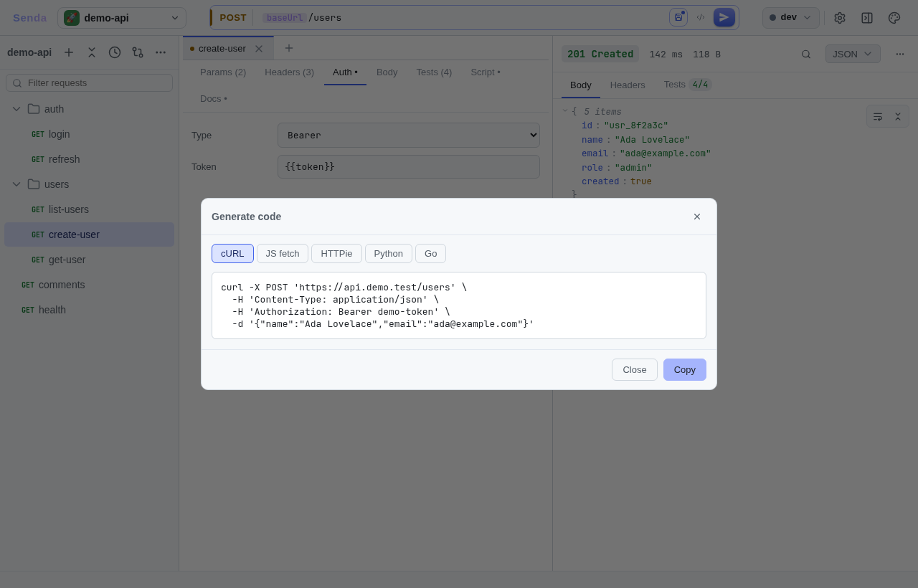Open a new request tab with the plus
The image size is (918, 588).
pos(289,48)
